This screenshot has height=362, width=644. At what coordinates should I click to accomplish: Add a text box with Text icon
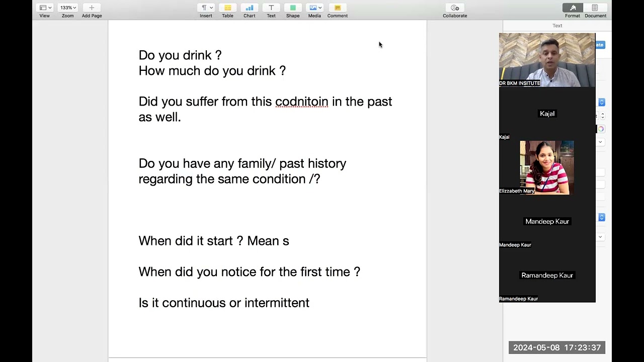pos(271,8)
